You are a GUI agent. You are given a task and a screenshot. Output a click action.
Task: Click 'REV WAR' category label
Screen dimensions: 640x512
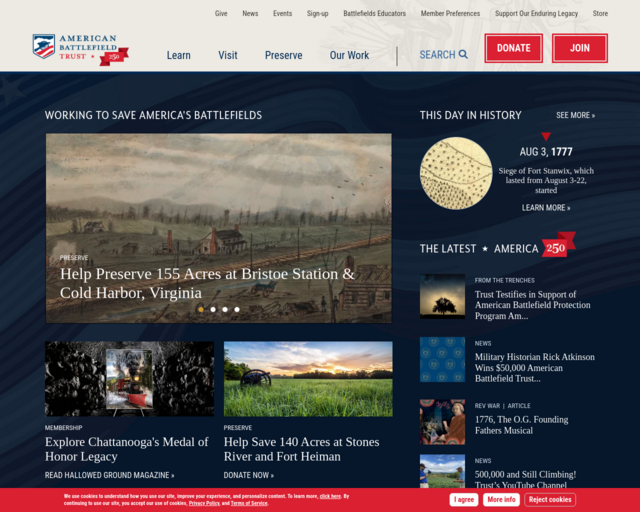tap(487, 406)
